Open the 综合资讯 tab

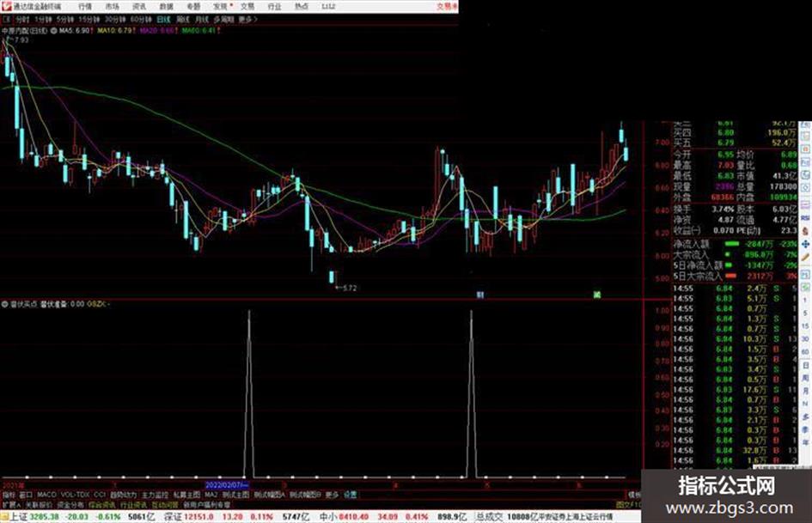click(102, 504)
